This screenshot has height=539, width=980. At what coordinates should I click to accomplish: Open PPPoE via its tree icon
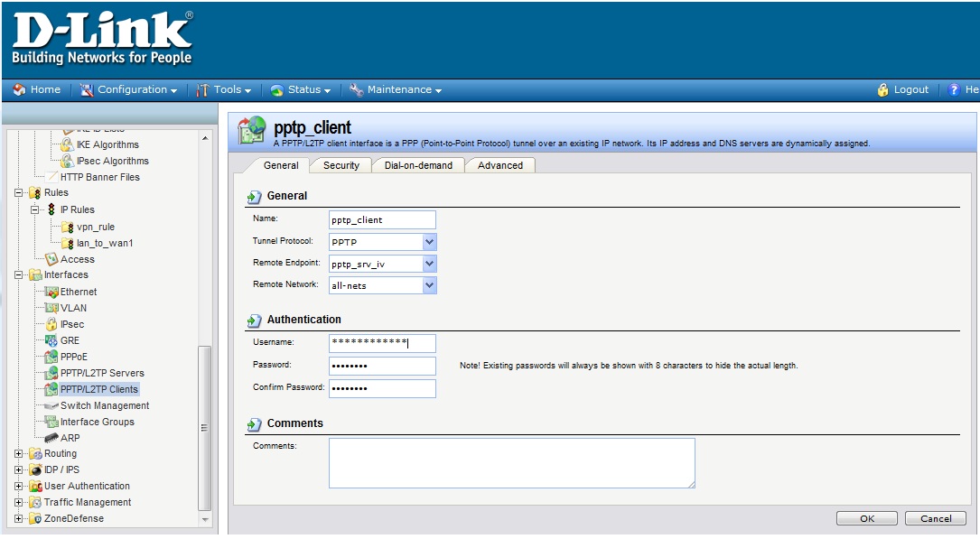tap(51, 357)
